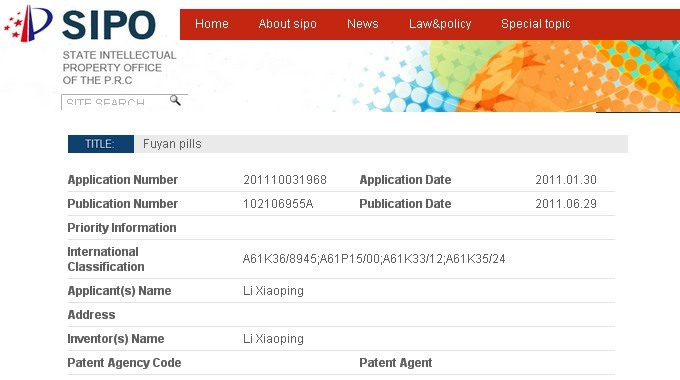Viewport: 680px width, 380px height.
Task: Click the magnifier search icon
Action: (x=175, y=101)
